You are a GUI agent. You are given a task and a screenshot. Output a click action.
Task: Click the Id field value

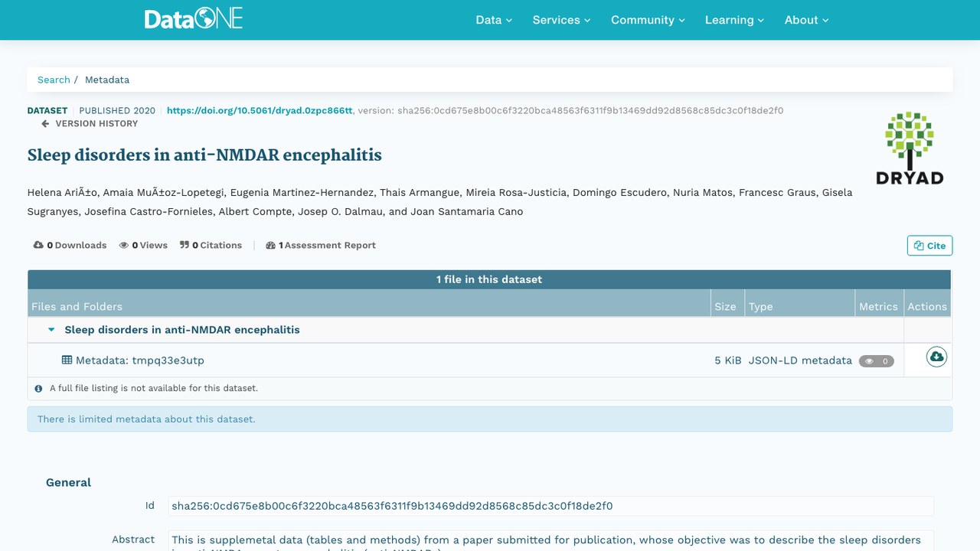click(x=550, y=506)
